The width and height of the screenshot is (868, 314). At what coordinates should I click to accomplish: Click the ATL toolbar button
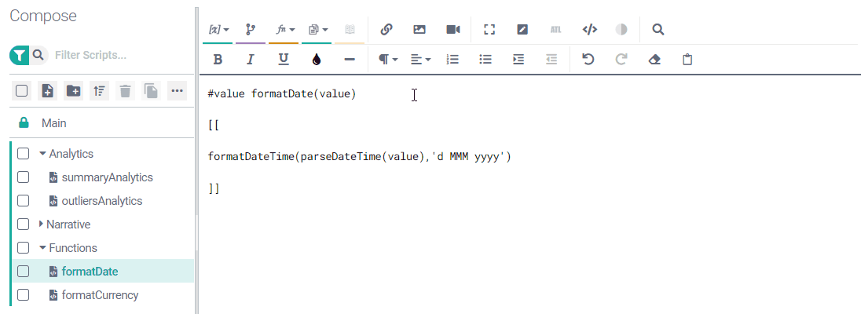click(x=555, y=30)
